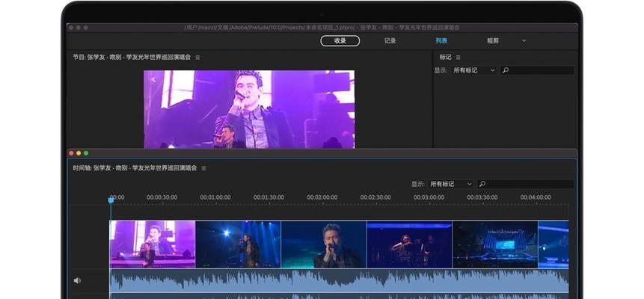This screenshot has width=644, height=299.
Task: Close the floating timeline window
Action: 71,153
